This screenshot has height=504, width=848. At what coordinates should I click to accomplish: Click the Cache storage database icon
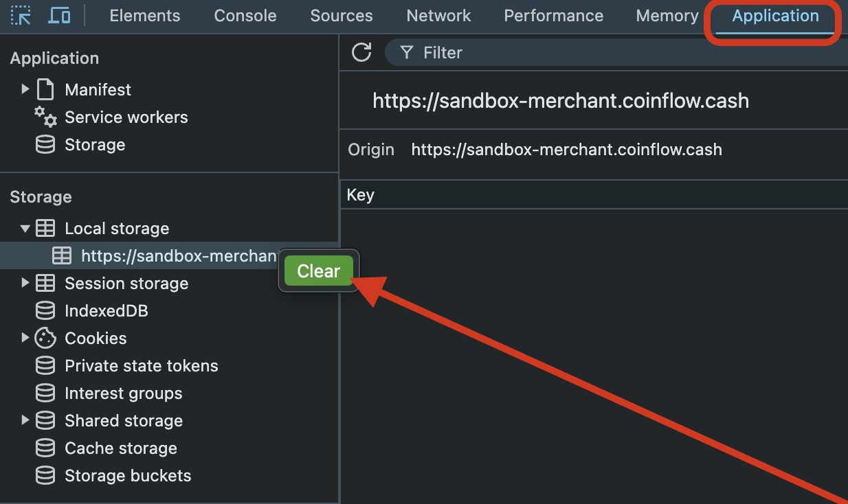(x=45, y=448)
